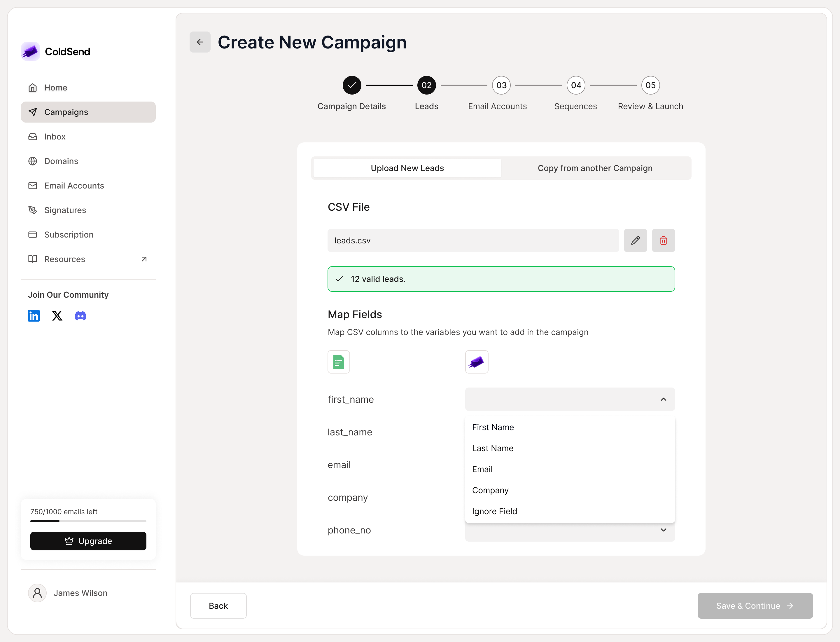Open the X (Twitter) community icon
This screenshot has width=840, height=642.
(57, 316)
